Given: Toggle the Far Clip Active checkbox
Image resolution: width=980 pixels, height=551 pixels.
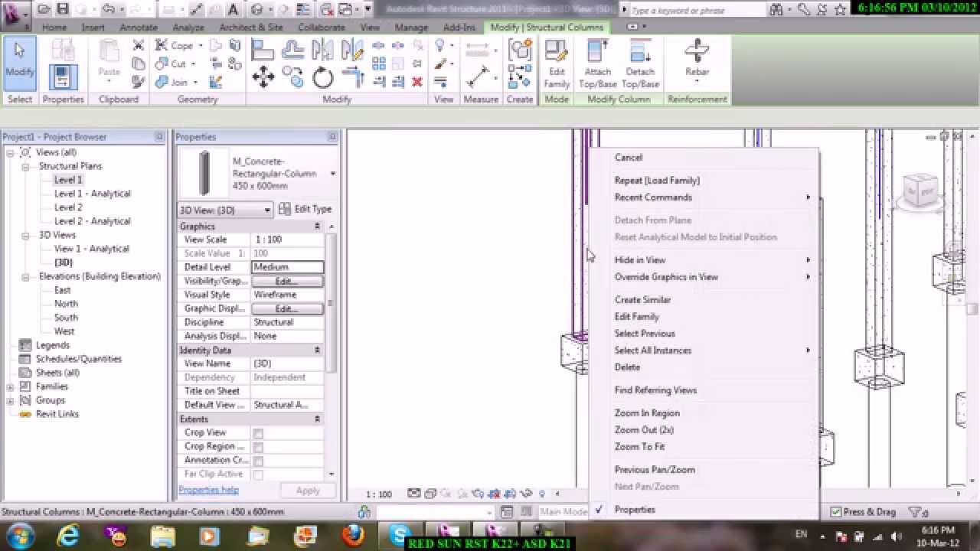Looking at the screenshot, I should click(258, 474).
